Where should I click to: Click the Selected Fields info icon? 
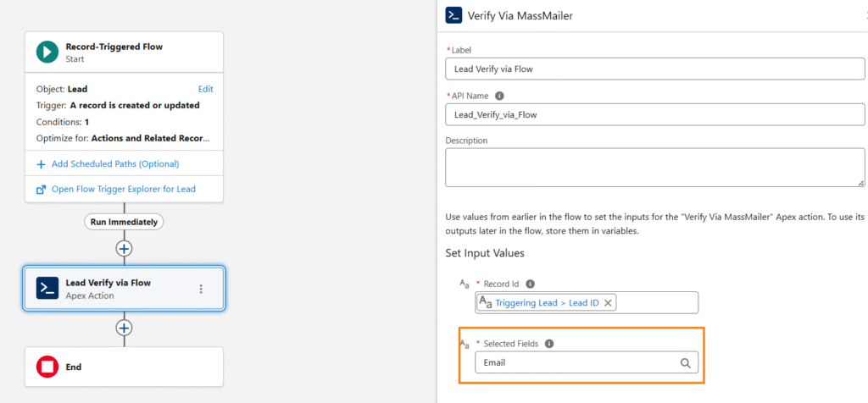point(549,344)
